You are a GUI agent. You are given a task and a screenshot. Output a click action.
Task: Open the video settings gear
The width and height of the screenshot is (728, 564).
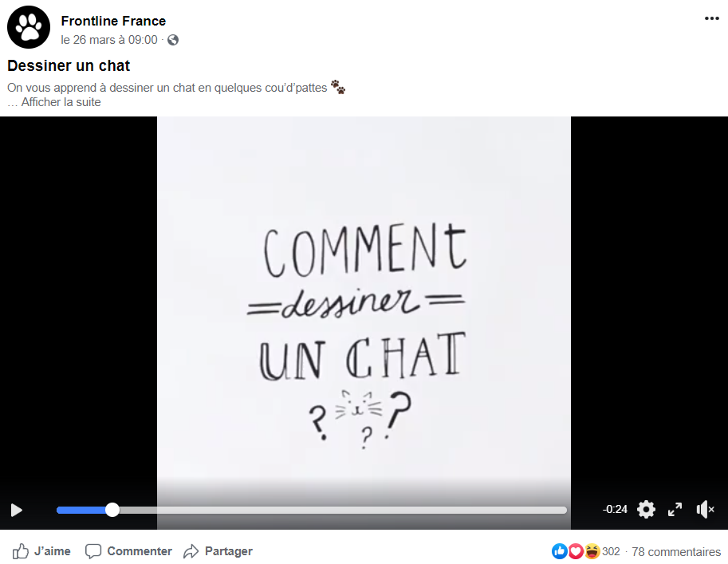tap(646, 510)
